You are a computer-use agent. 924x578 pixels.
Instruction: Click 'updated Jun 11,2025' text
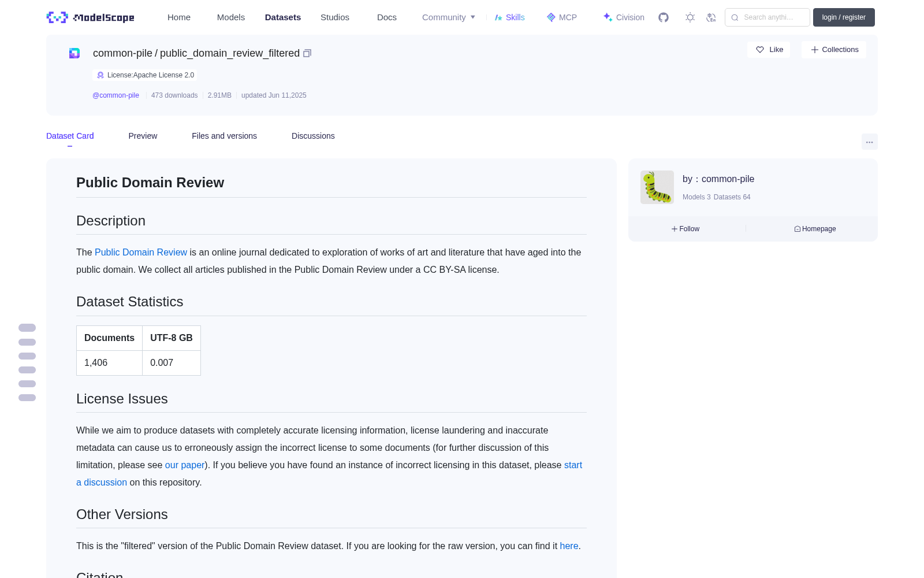click(x=274, y=95)
